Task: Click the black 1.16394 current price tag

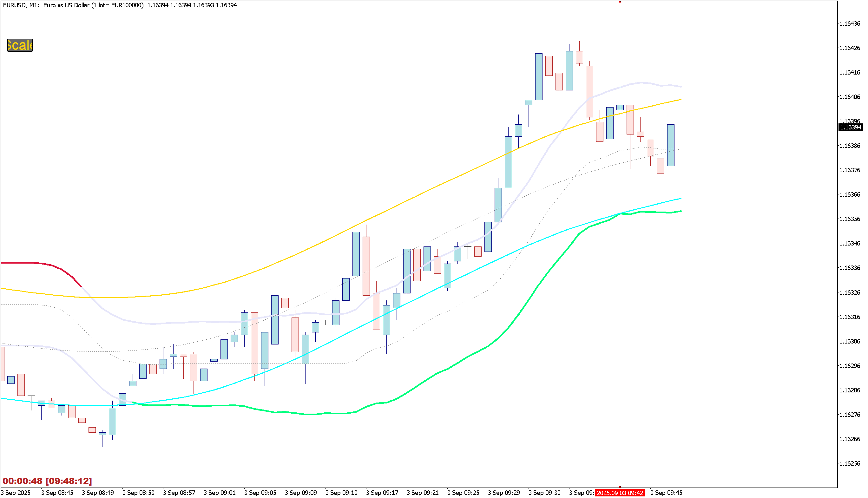Action: [850, 127]
